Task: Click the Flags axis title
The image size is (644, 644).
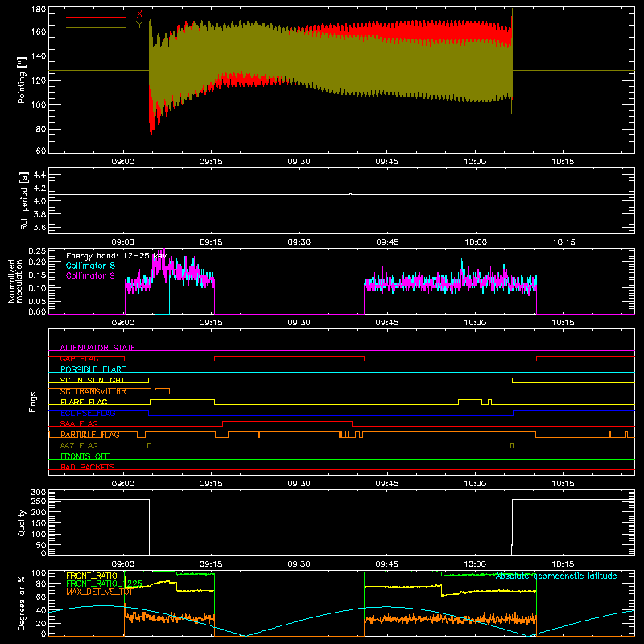Action: (x=33, y=402)
